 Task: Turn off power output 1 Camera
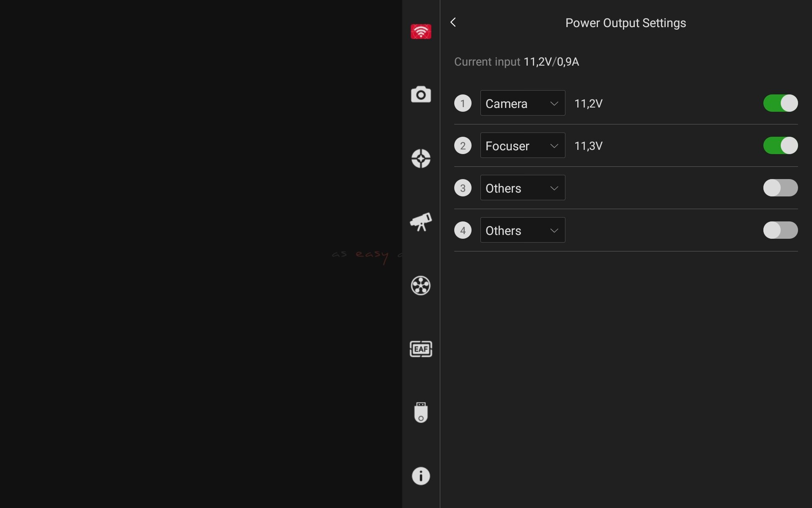tap(780, 103)
